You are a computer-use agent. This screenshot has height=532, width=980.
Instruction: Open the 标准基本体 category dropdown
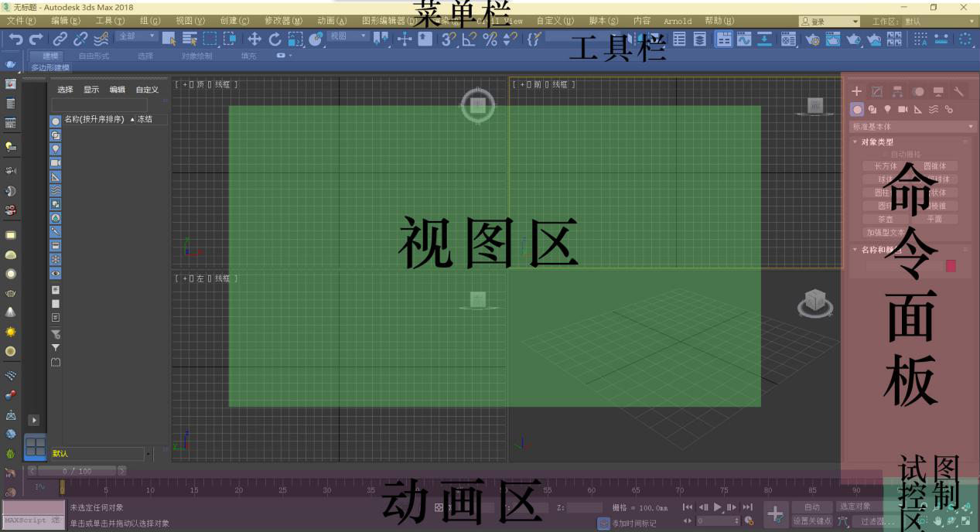pyautogui.click(x=912, y=126)
